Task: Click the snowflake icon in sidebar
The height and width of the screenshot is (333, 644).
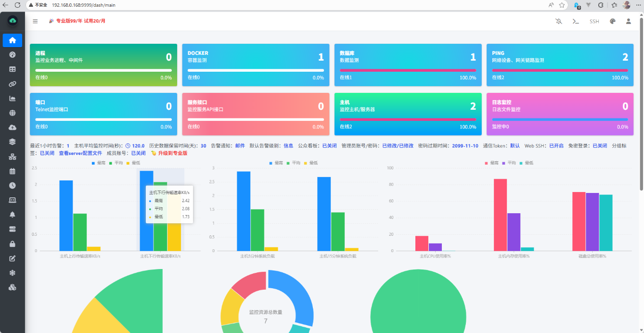Action: point(13,273)
